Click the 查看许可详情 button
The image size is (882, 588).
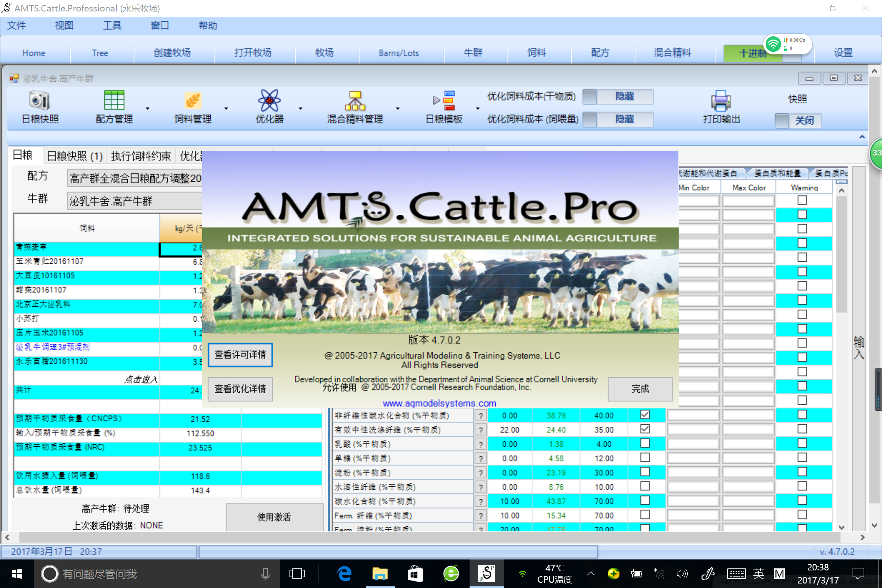[240, 354]
